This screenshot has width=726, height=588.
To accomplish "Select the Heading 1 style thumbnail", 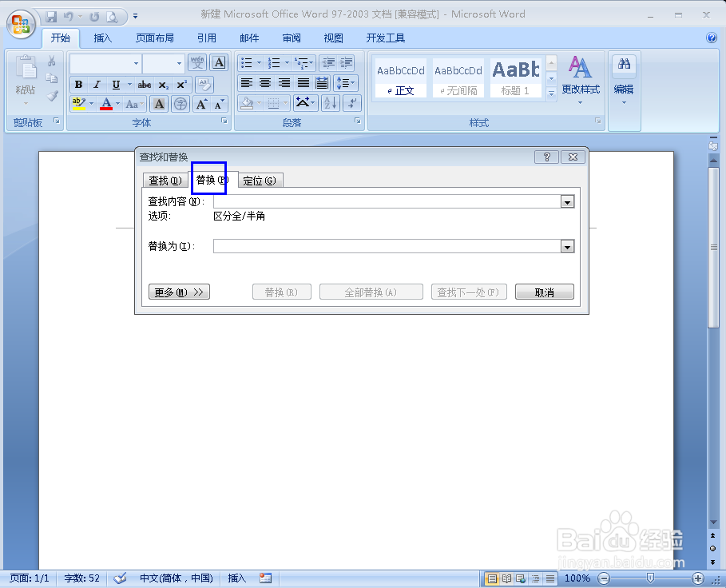I will pyautogui.click(x=516, y=77).
